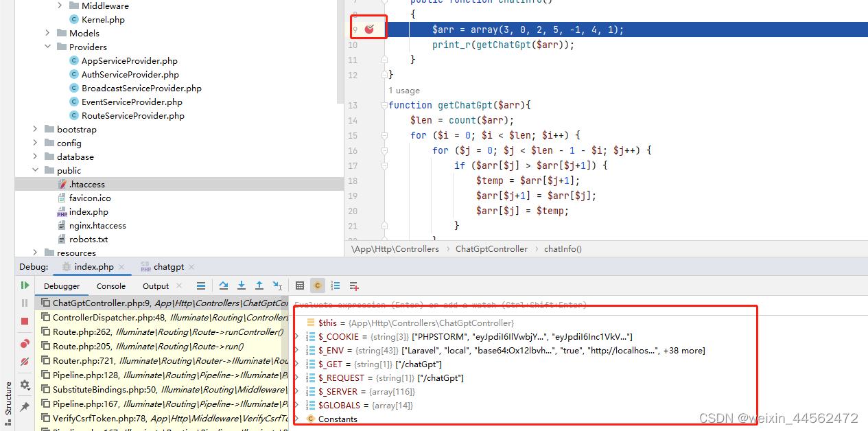Toggle Mute Breakpoints in debugger sidebar
The height and width of the screenshot is (431, 868).
(25, 360)
